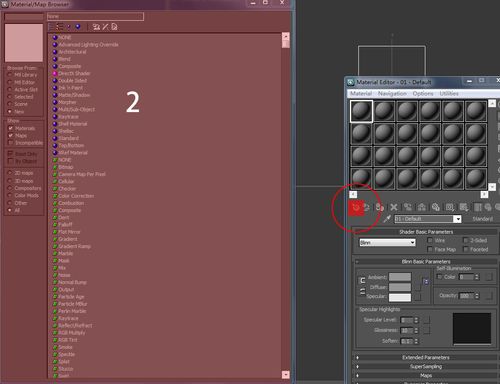Screen dimensions: 500x384
Task: Adjust the Opacity spinner arrows
Action: point(477,296)
